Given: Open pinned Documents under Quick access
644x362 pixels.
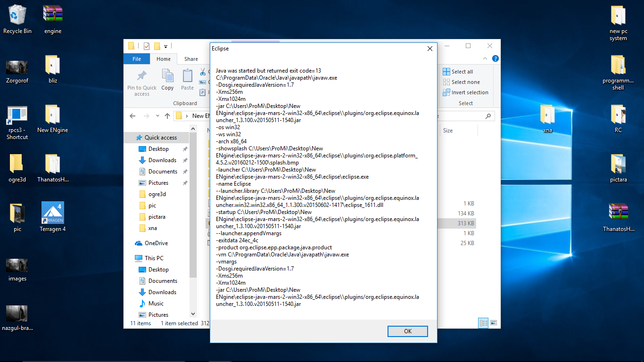Looking at the screenshot, I should pyautogui.click(x=163, y=172).
